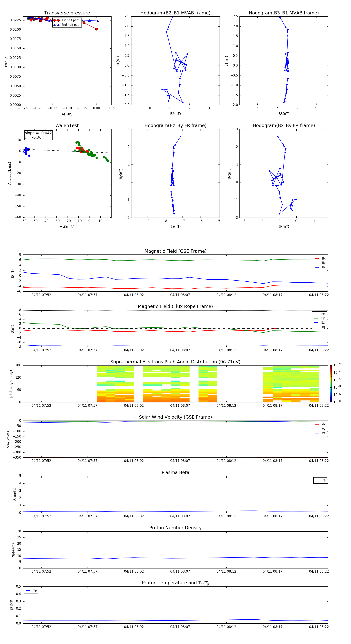Image resolution: width=351 pixels, height=644 pixels.
Task: Click the red Vx line near -350 km/s
Action: pyautogui.click(x=175, y=457)
